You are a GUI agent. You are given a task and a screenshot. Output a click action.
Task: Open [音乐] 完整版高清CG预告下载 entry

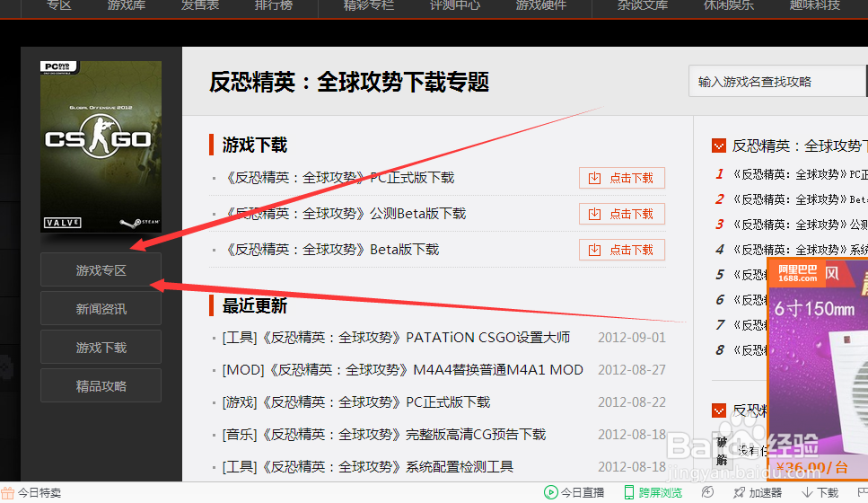(383, 435)
